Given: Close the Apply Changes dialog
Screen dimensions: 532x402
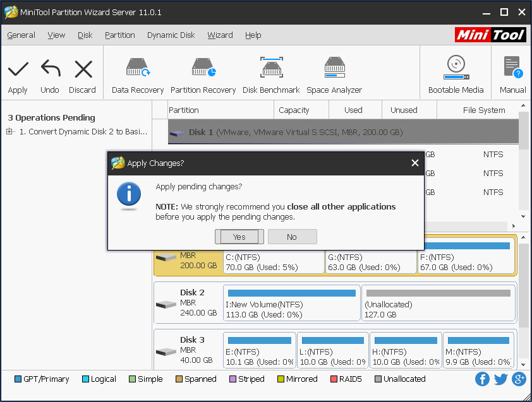Looking at the screenshot, I should pos(415,163).
